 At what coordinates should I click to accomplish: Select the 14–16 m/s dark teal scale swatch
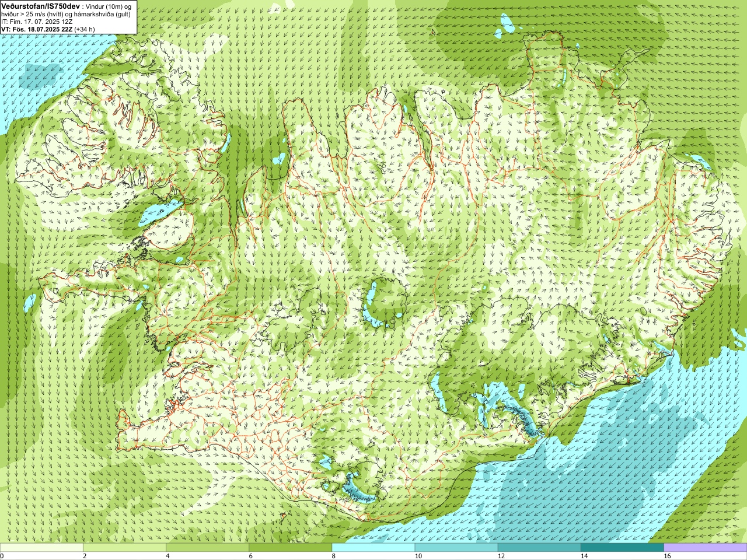[622, 547]
